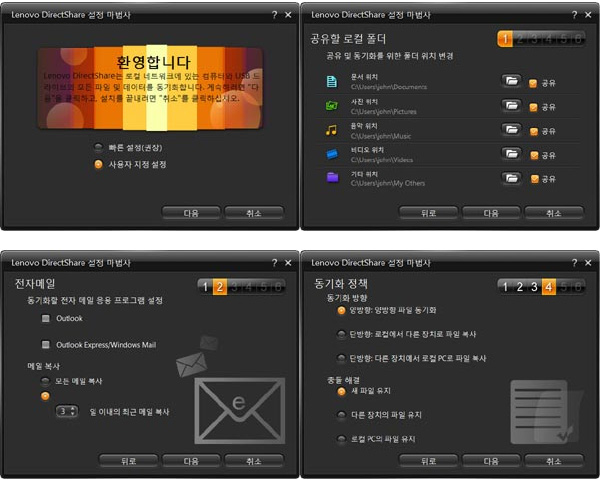This screenshot has width=600, height=481.
Task: Select 로컬에서 다른 장치로 파일 복사 option
Action: 341,334
